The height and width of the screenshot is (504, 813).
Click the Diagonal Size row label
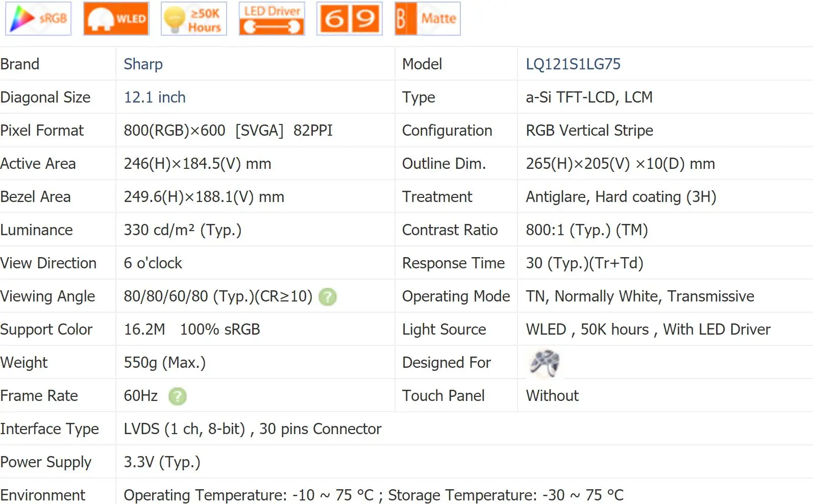point(45,97)
